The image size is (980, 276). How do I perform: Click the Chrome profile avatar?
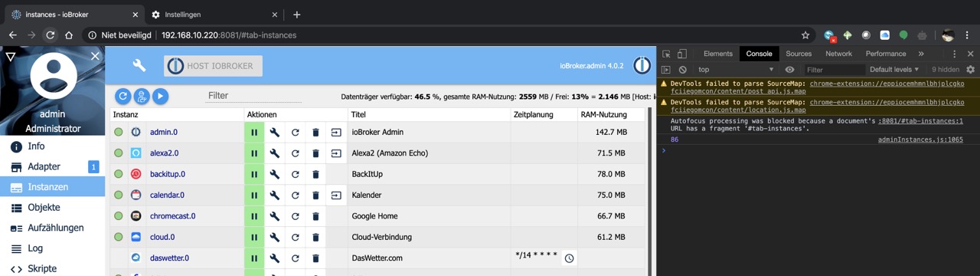coord(948,35)
